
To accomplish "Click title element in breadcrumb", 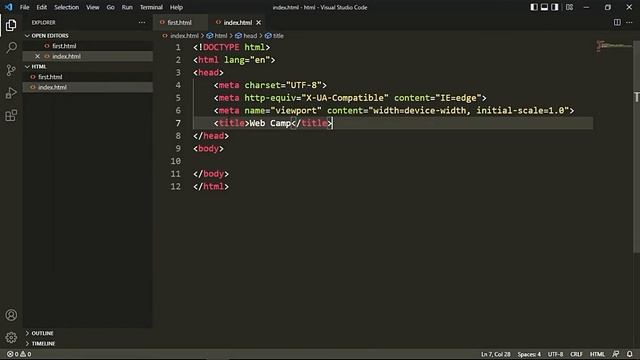I will pos(278,36).
